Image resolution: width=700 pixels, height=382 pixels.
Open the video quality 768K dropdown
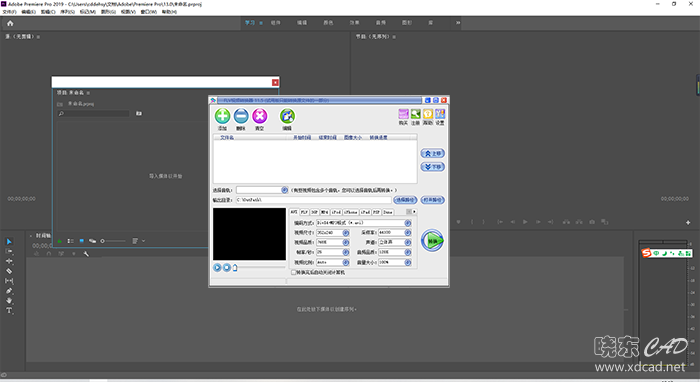point(346,242)
